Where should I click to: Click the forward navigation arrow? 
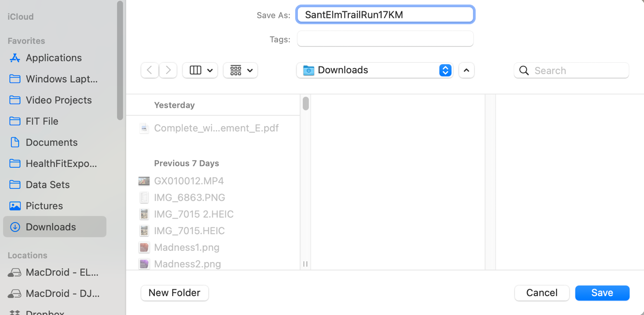tap(168, 70)
